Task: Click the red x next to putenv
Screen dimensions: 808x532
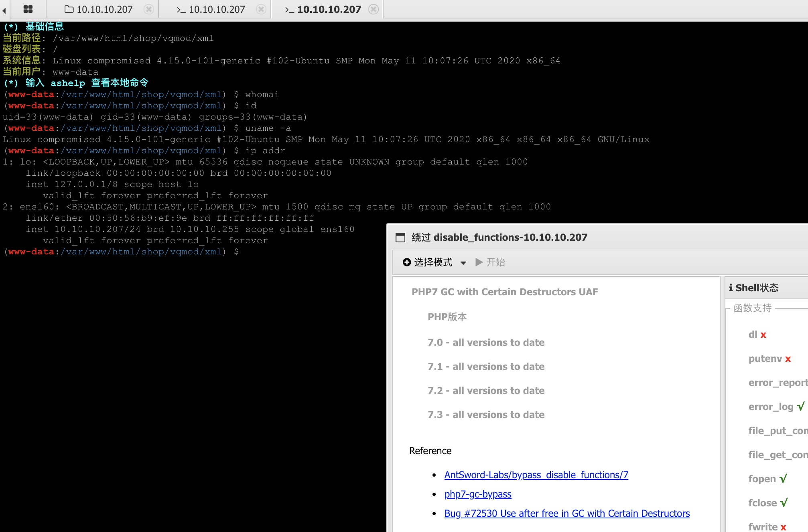Action: tap(788, 359)
